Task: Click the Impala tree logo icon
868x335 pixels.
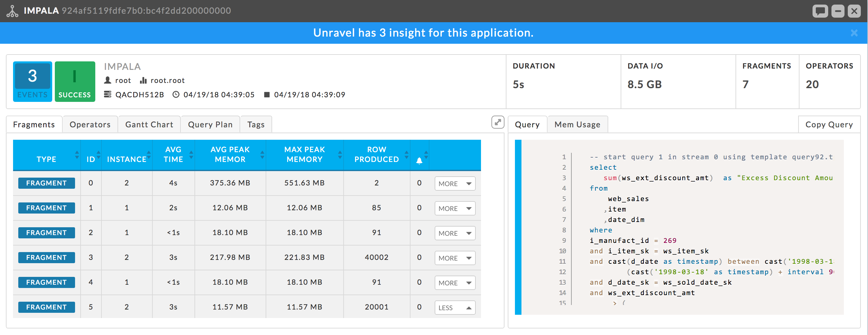Action: click(12, 11)
